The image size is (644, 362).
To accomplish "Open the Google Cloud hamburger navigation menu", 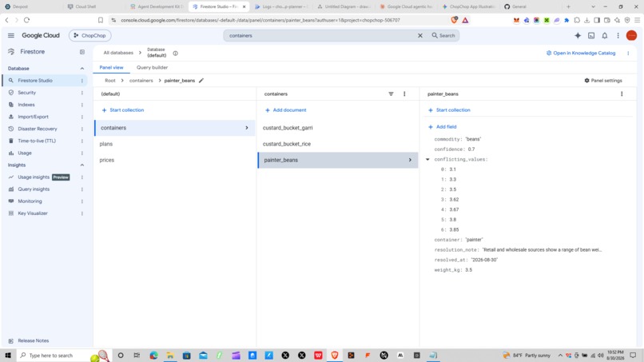I will pos(11,36).
